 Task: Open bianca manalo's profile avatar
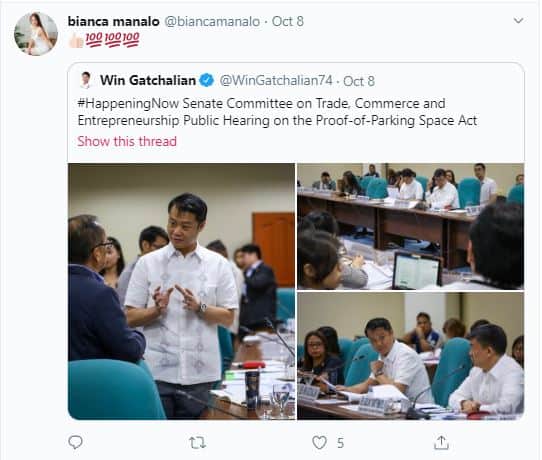(x=36, y=34)
